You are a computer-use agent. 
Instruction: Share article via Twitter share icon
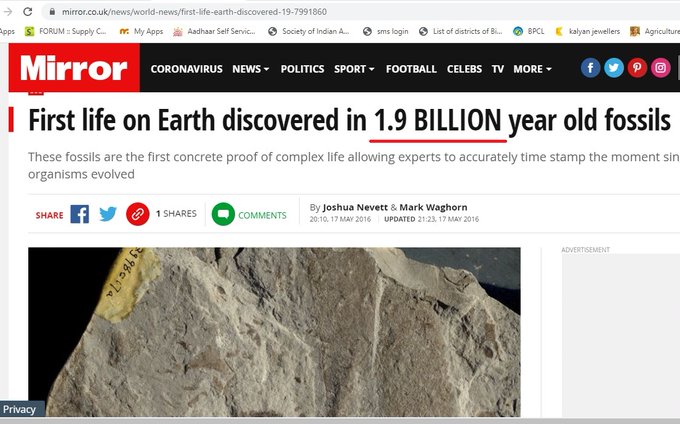coord(108,214)
